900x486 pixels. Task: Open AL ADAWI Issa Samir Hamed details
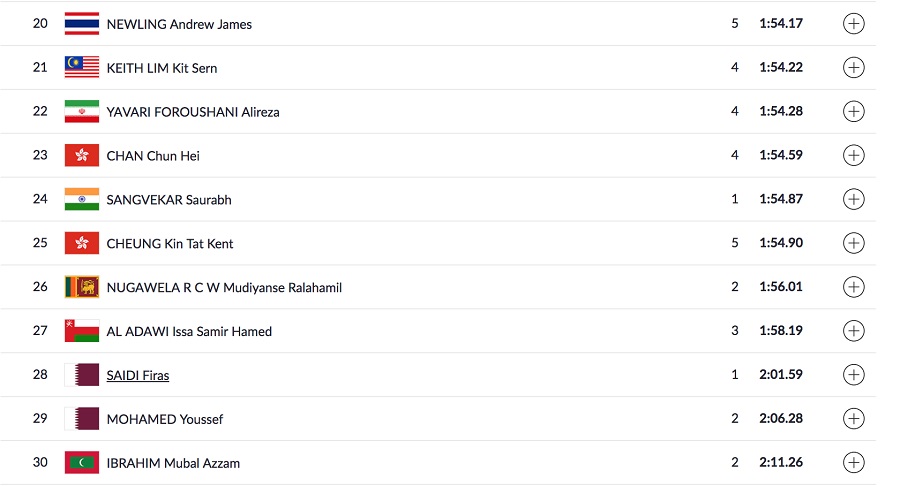coord(854,331)
